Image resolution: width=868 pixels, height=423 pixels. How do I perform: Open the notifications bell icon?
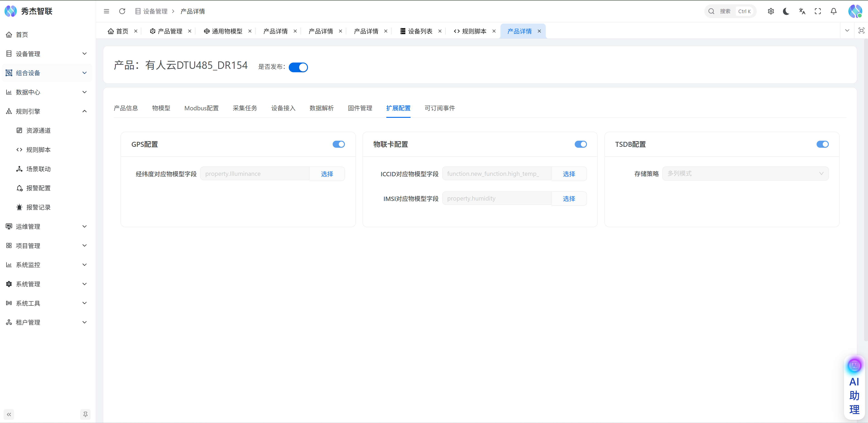click(834, 11)
